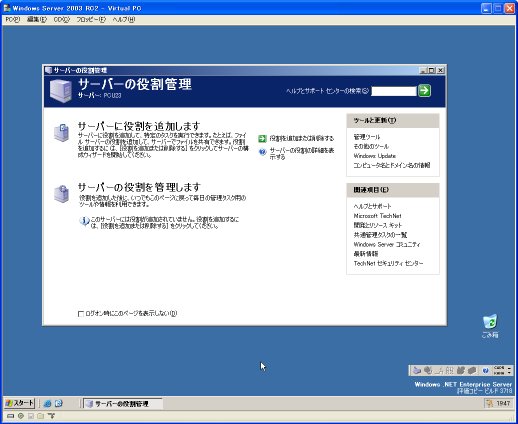This screenshot has width=518, height=424.
Task: Minimize the サーバーの役割管理 window
Action: (x=423, y=70)
